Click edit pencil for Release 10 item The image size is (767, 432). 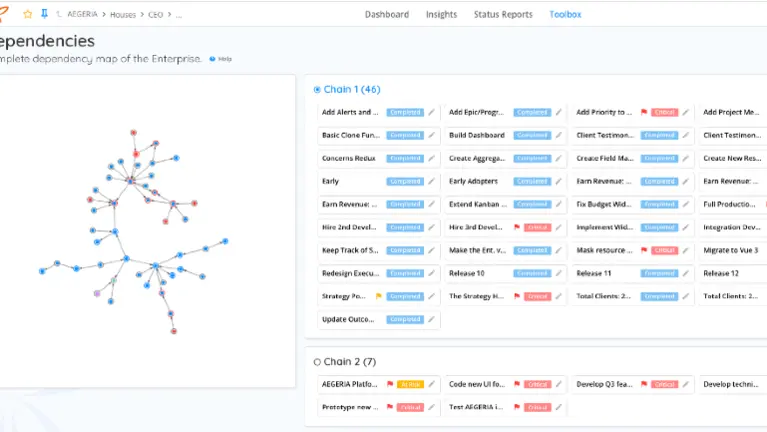559,273
